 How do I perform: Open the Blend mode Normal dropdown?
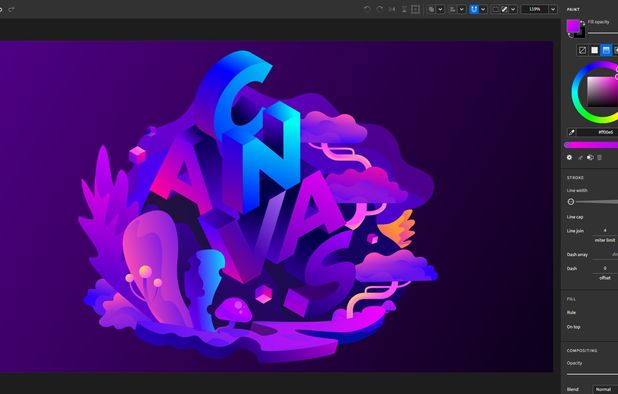(605, 389)
